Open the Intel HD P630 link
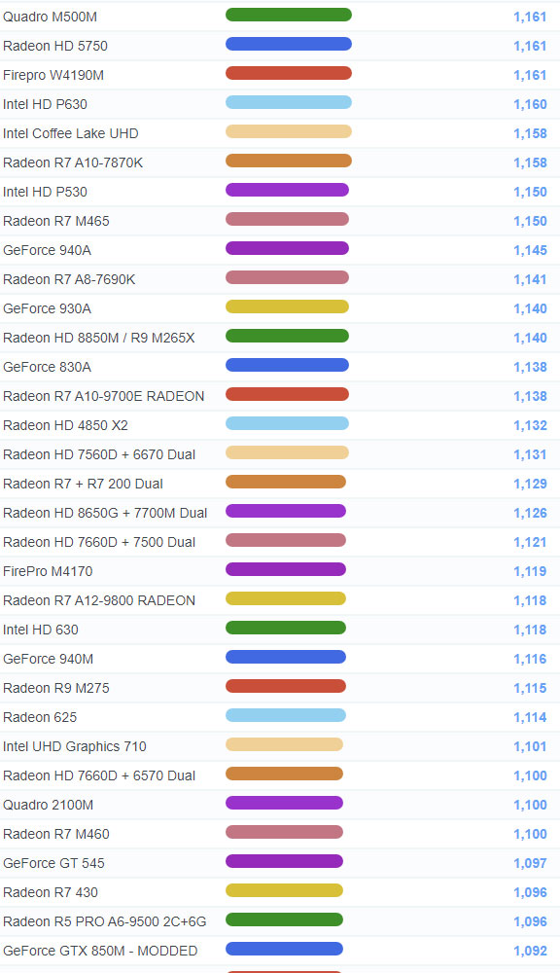This screenshot has width=560, height=973. (x=45, y=104)
